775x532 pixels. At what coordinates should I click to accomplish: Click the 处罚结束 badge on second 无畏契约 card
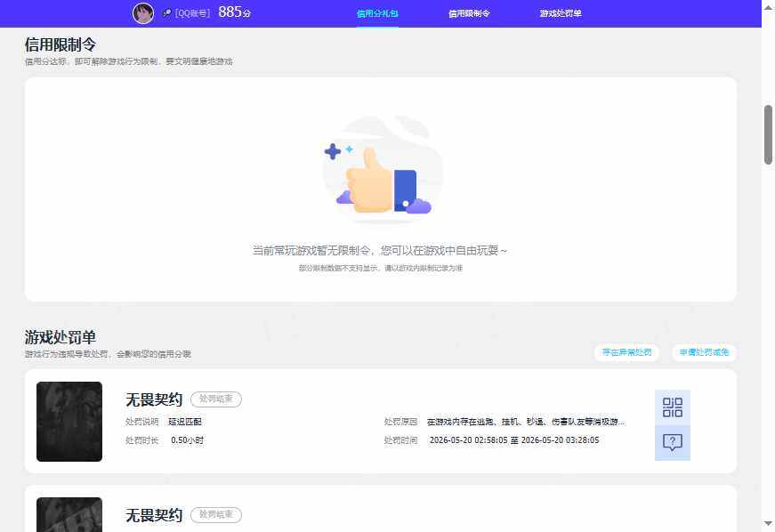[216, 515]
